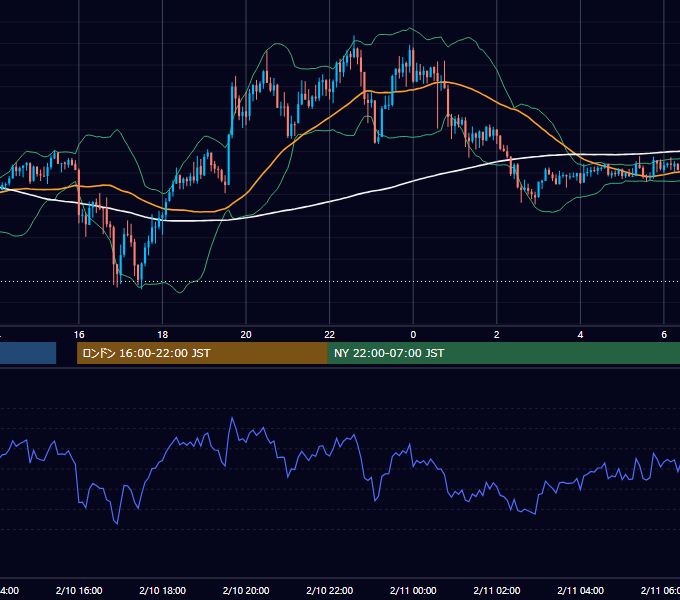Click hour label 0 on the upper axis
Screen dimensions: 680x600
pyautogui.click(x=413, y=335)
